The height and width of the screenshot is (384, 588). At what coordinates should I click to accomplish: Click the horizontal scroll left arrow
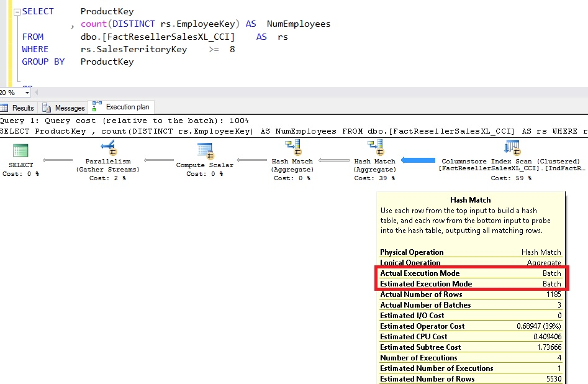click(x=37, y=93)
